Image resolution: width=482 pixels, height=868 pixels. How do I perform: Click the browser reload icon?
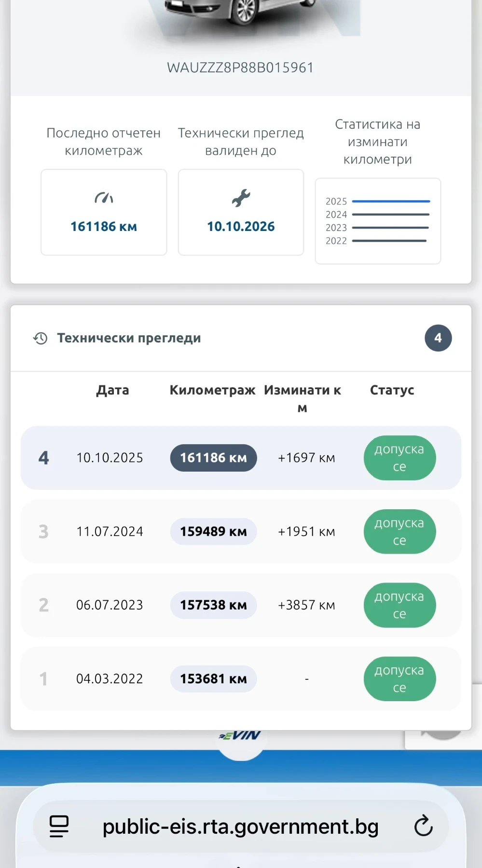pyautogui.click(x=423, y=826)
